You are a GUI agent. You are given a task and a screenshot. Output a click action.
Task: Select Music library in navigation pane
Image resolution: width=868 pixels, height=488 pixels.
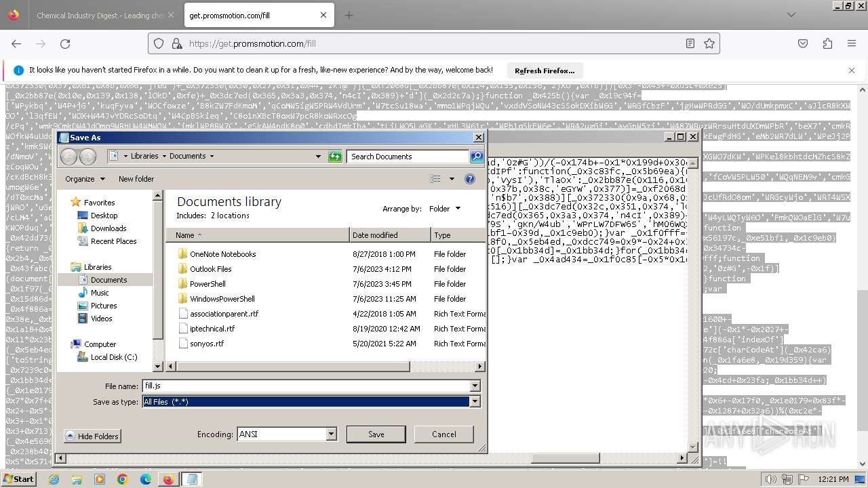(x=100, y=293)
